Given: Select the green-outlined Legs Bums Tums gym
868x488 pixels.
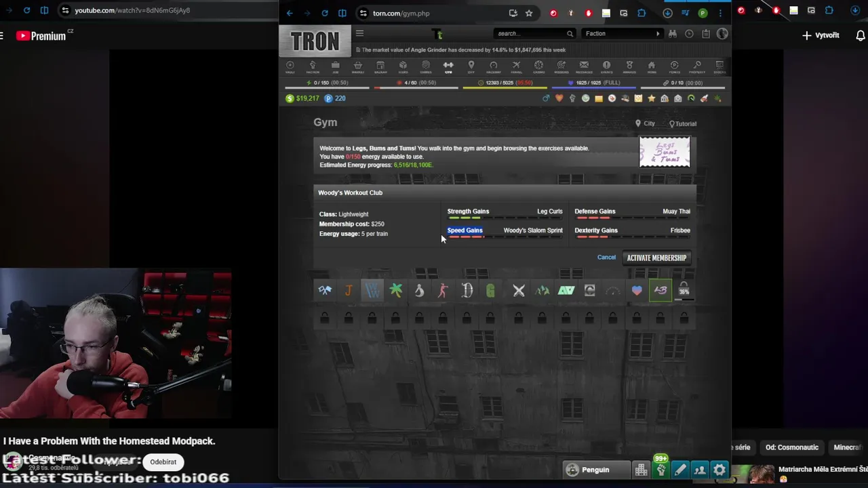Looking at the screenshot, I should pos(660,291).
